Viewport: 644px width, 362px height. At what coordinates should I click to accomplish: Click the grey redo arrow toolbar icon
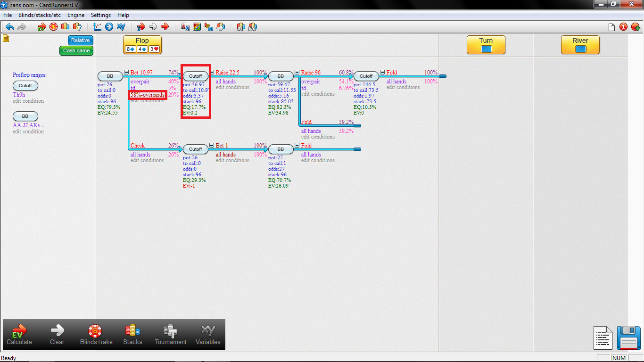coord(22,27)
